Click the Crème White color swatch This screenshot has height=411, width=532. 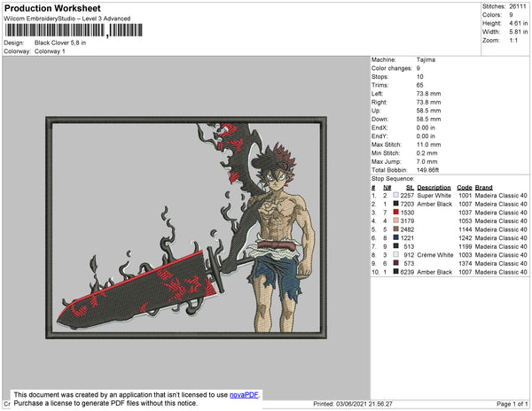pyautogui.click(x=395, y=254)
